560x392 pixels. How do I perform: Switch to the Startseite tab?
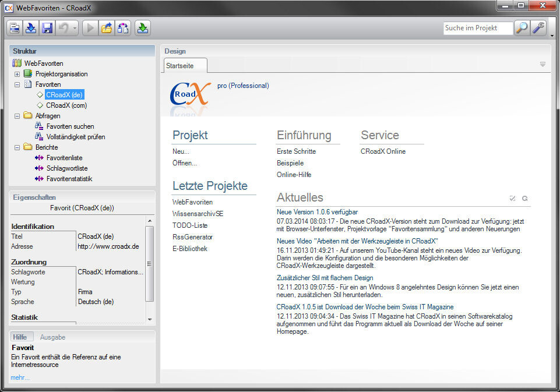click(185, 66)
